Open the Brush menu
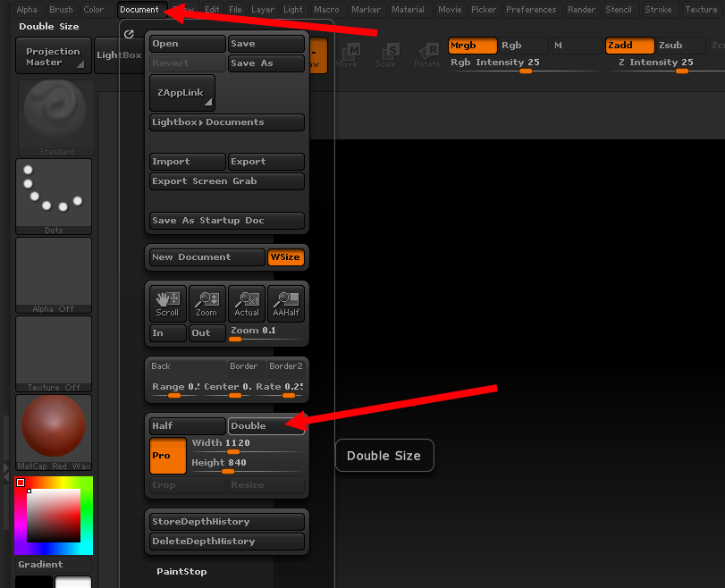Image resolution: width=725 pixels, height=588 pixels. tap(61, 10)
